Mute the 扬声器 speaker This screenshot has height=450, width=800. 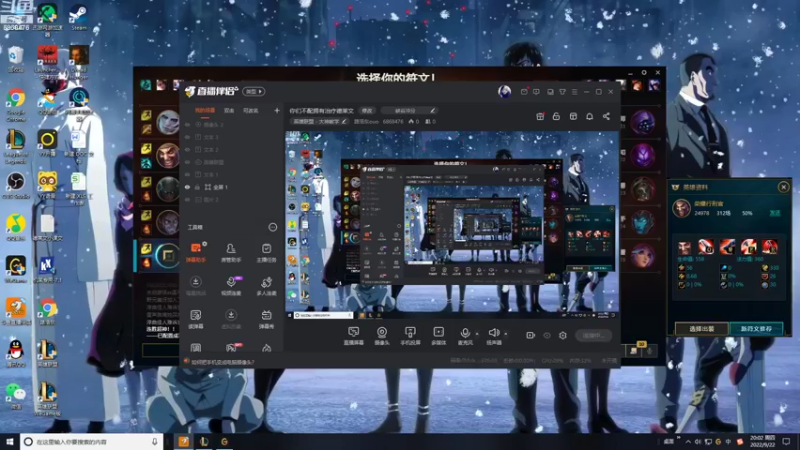493,336
